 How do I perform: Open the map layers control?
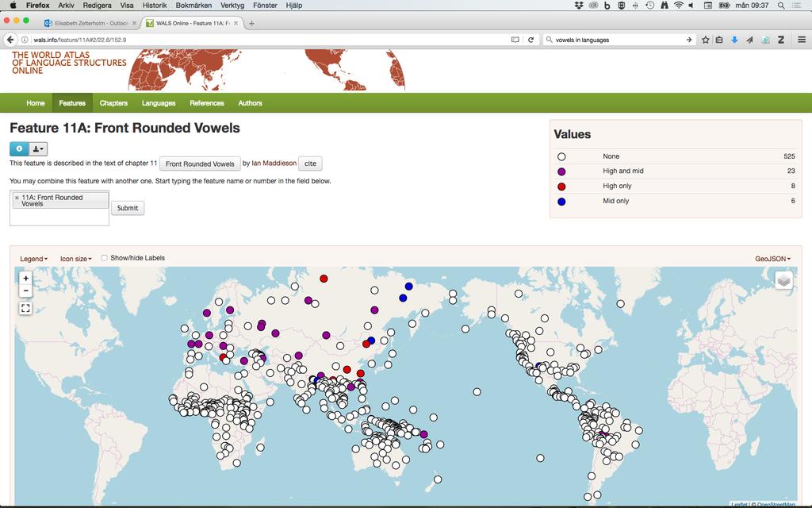783,280
